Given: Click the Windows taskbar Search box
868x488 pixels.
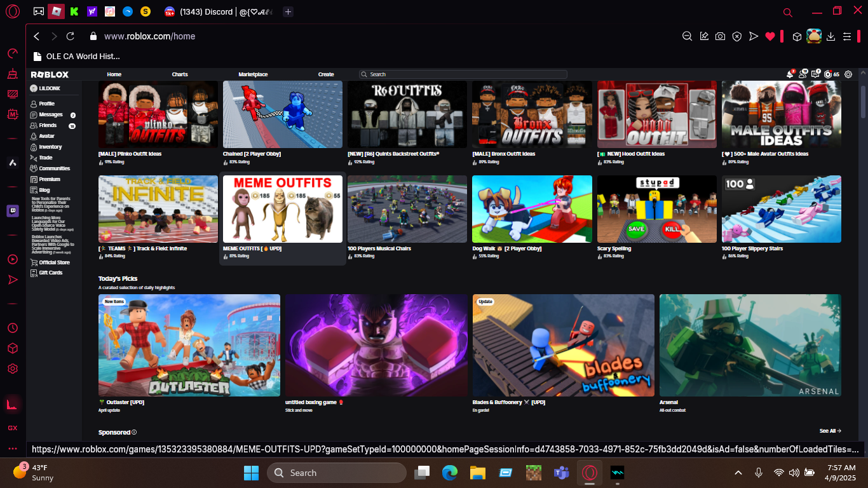Looking at the screenshot, I should click(337, 473).
